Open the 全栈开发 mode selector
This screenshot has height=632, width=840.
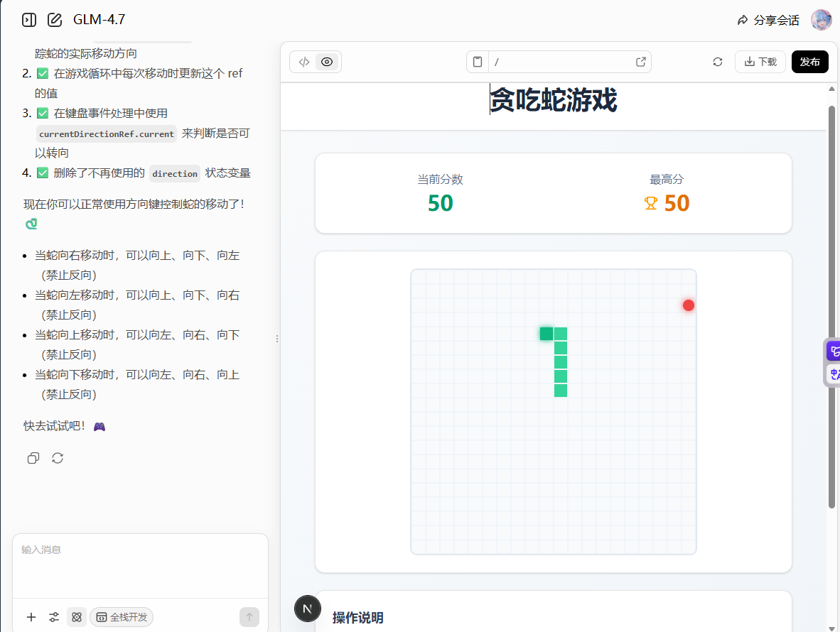point(122,617)
